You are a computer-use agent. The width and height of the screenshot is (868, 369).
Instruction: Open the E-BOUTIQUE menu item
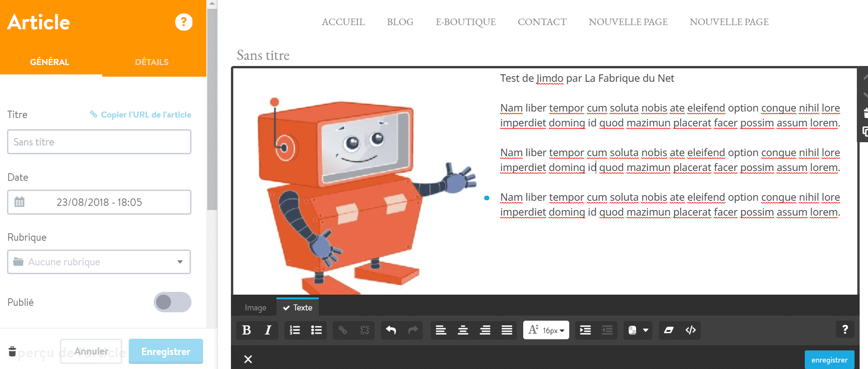point(466,22)
